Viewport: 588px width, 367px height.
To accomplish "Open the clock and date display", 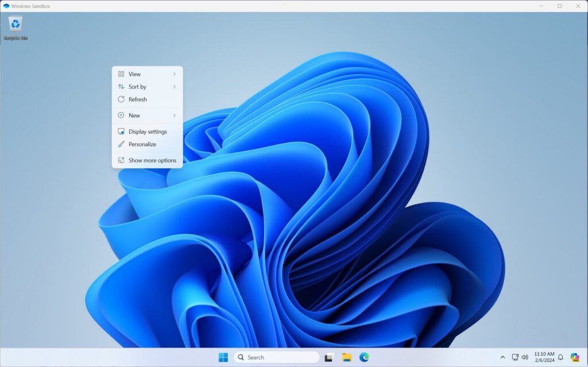I will 544,357.
